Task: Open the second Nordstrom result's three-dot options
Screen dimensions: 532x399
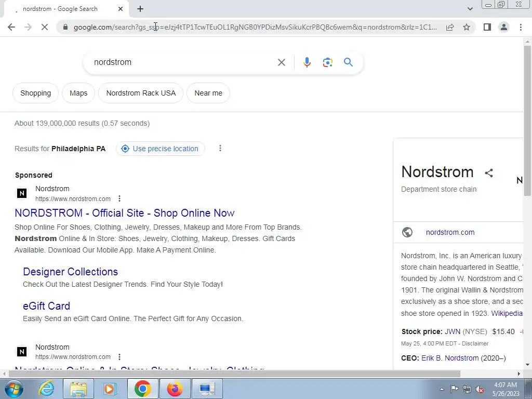Action: pyautogui.click(x=119, y=357)
